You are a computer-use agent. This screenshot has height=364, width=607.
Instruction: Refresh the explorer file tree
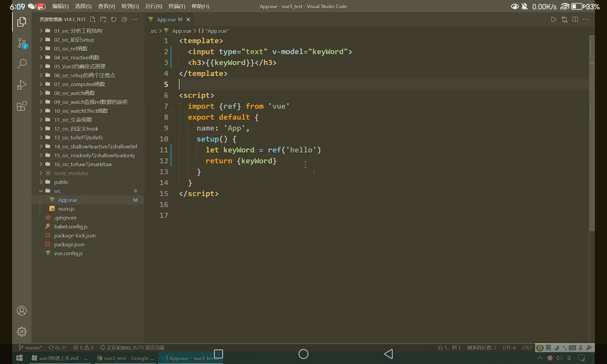[x=114, y=19]
